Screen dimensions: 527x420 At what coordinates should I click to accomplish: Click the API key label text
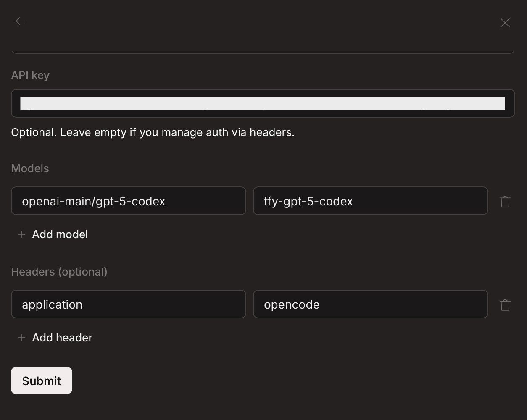[30, 75]
